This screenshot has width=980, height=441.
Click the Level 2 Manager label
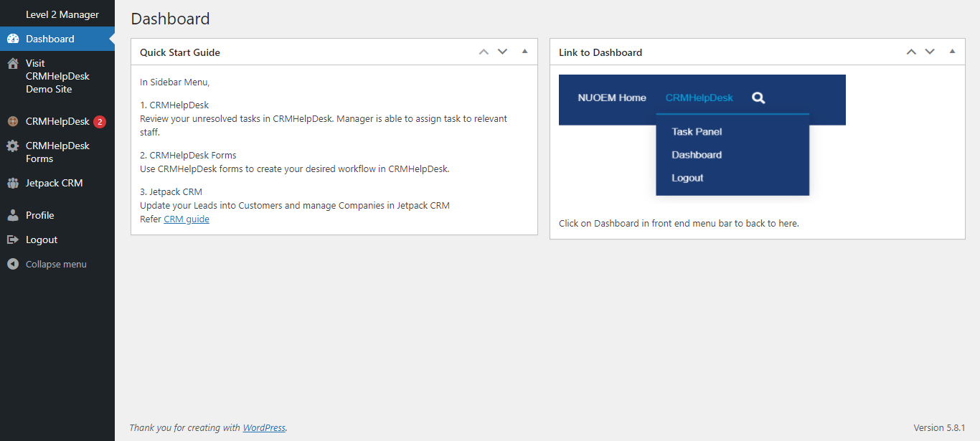click(x=62, y=14)
